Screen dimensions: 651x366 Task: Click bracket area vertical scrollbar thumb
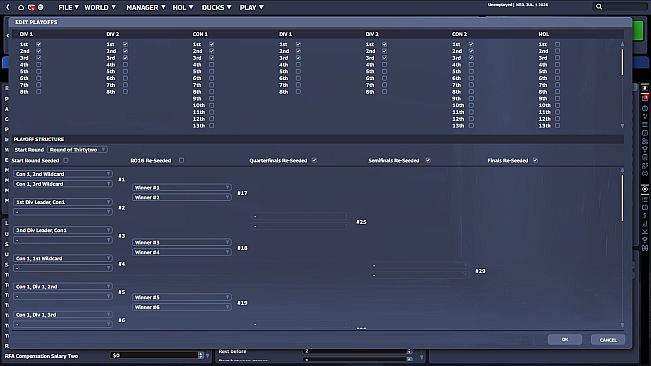[x=622, y=198]
